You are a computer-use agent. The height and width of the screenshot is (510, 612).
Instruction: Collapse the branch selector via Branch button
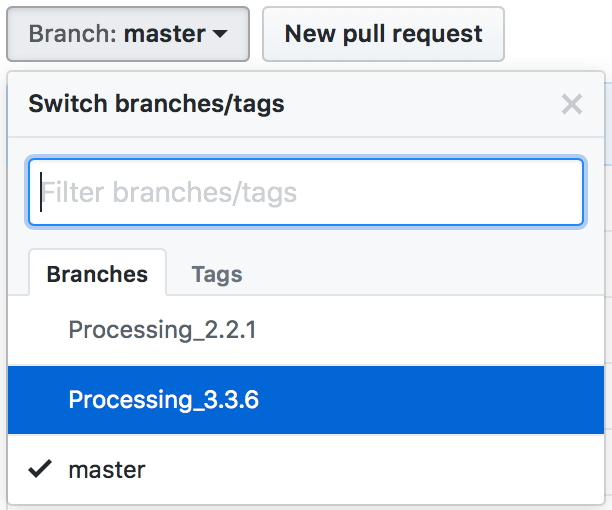coord(128,34)
